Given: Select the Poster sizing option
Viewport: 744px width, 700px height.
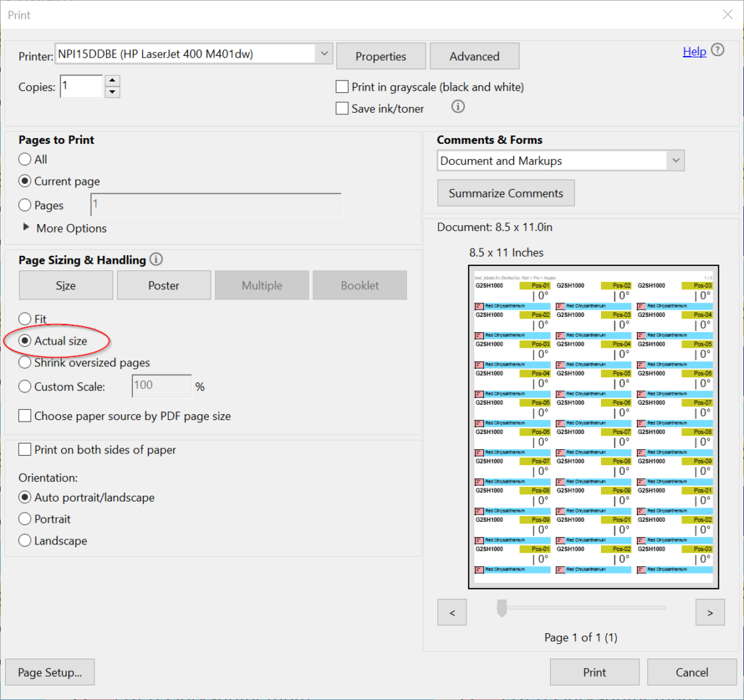Looking at the screenshot, I should [163, 286].
